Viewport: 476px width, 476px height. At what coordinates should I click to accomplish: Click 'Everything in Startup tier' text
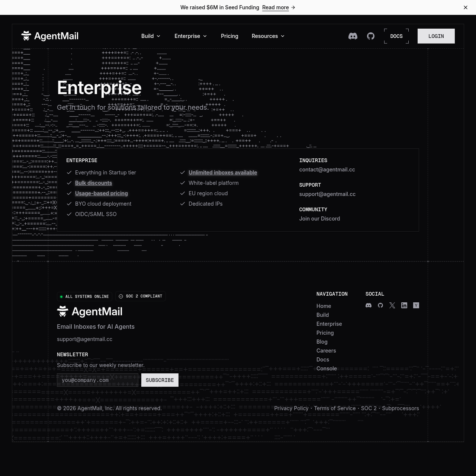pos(106,173)
